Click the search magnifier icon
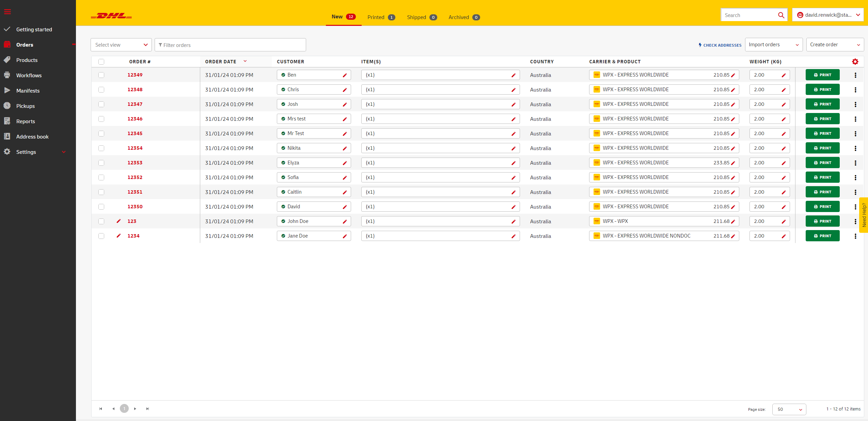Screen dimensions: 868x421 tap(781, 15)
